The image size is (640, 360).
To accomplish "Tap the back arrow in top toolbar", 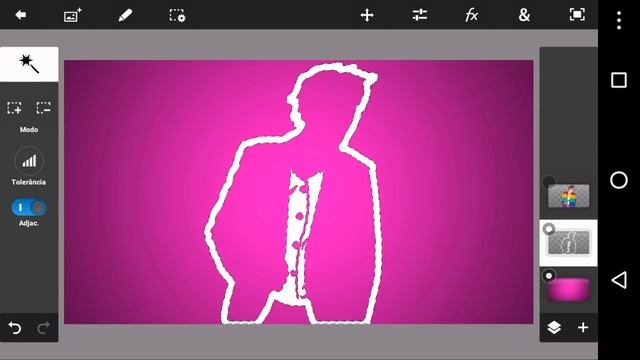I will tap(20, 15).
